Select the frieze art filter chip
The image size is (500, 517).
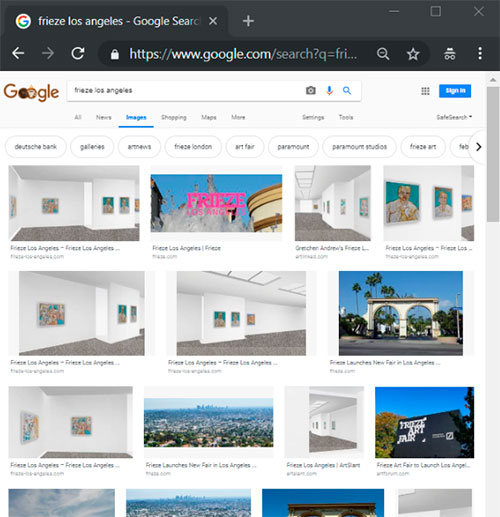[423, 147]
